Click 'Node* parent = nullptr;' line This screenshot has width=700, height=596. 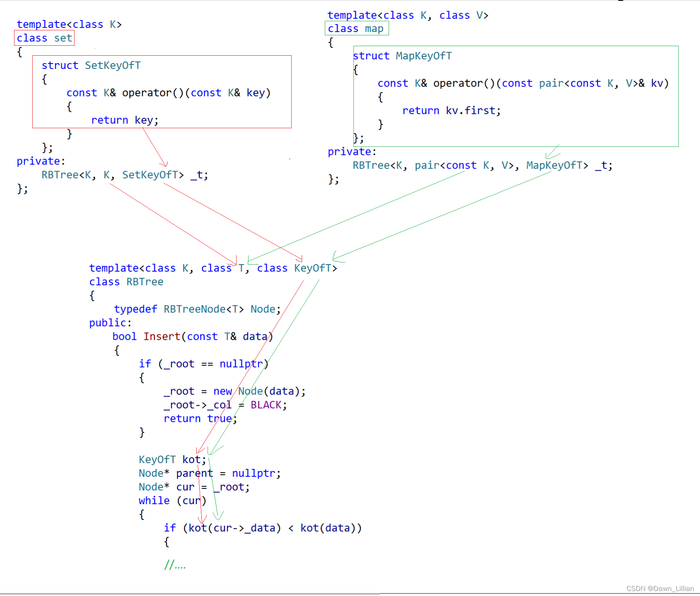click(210, 473)
